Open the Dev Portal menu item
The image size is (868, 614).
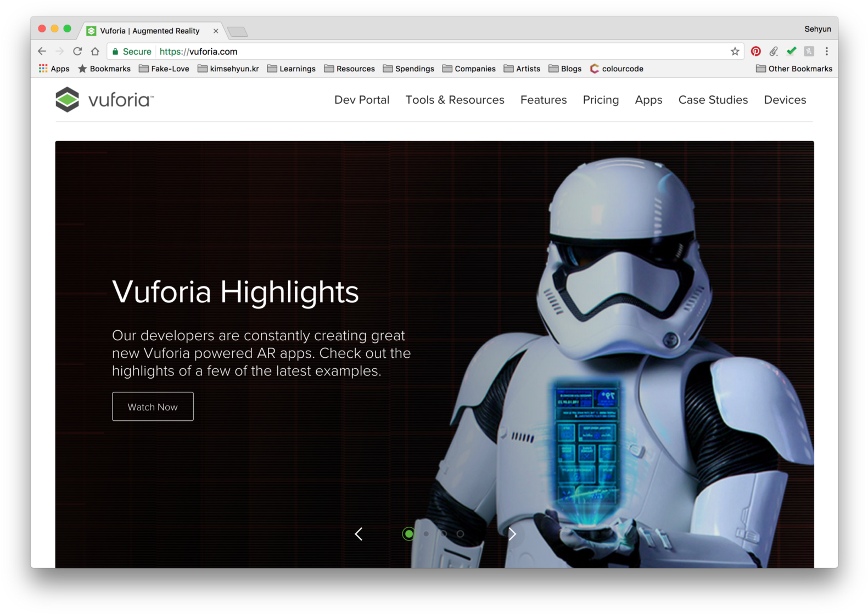pos(361,100)
